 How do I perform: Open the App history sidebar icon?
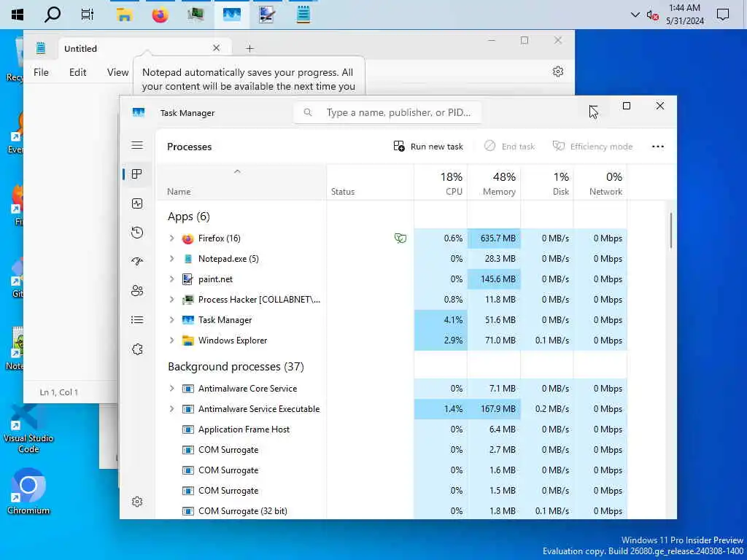[137, 233]
